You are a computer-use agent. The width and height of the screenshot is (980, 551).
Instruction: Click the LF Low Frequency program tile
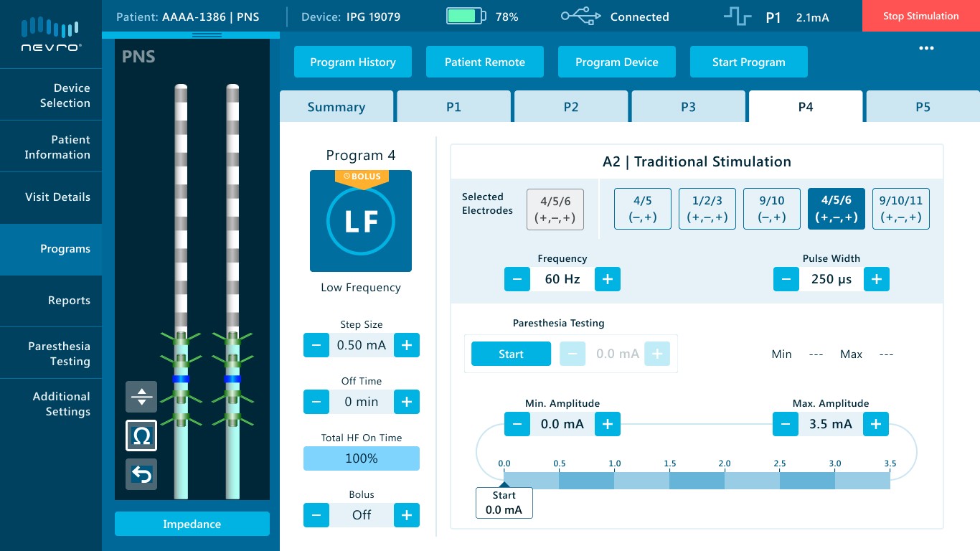361,221
